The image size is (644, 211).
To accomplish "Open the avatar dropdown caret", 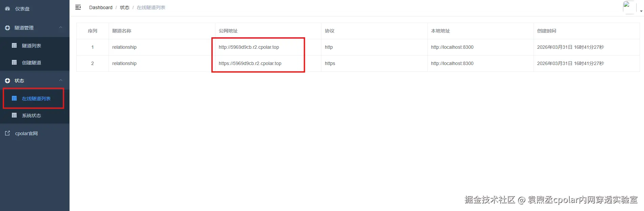I will coord(641,11).
